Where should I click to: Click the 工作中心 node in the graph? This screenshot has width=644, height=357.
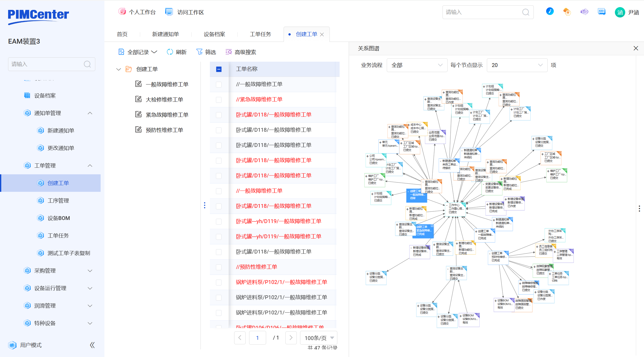[x=455, y=209]
